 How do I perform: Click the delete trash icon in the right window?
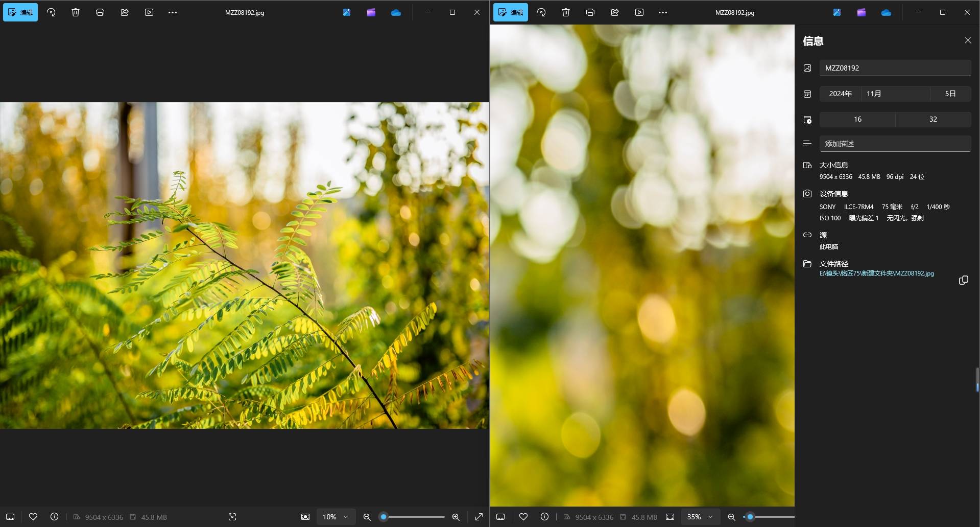pyautogui.click(x=566, y=12)
